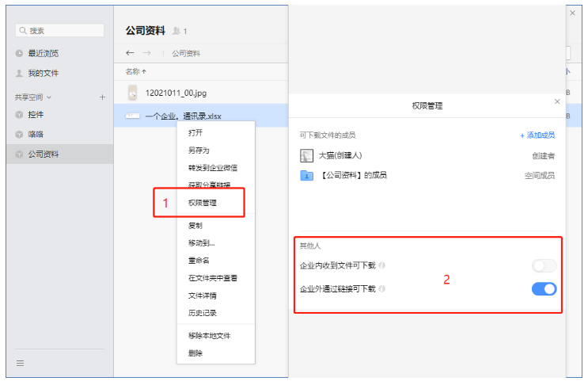Viewport: 588px width, 385px height.
Task: Enable 企业内收到文件可下载 toggle
Action: 544,265
